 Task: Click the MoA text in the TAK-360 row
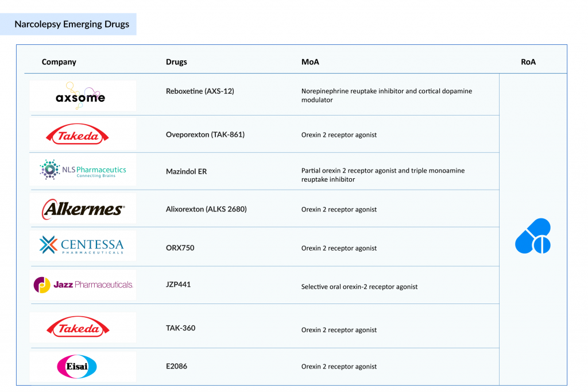(339, 330)
